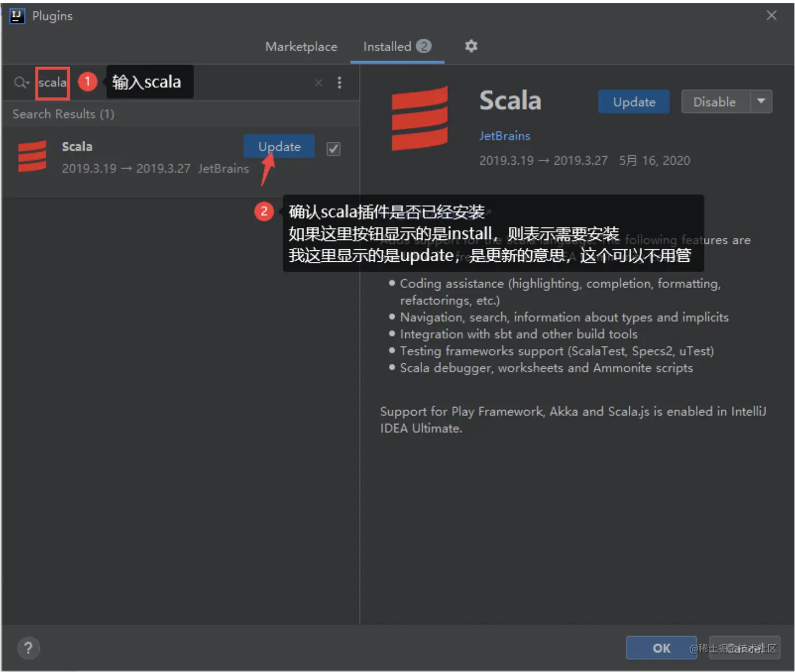Click the date 5月 16, 2020
The image size is (795, 672).
pyautogui.click(x=654, y=160)
